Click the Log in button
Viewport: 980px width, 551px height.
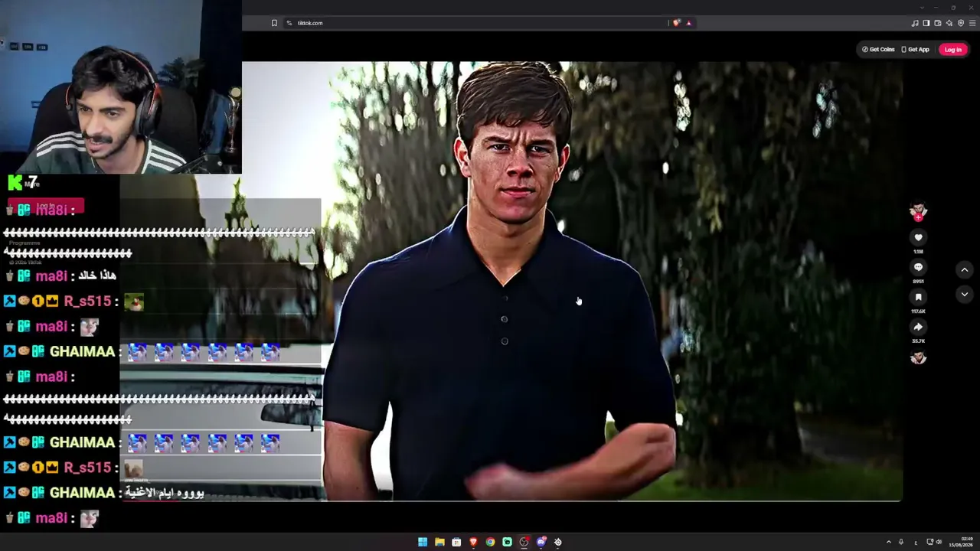pyautogui.click(x=952, y=50)
